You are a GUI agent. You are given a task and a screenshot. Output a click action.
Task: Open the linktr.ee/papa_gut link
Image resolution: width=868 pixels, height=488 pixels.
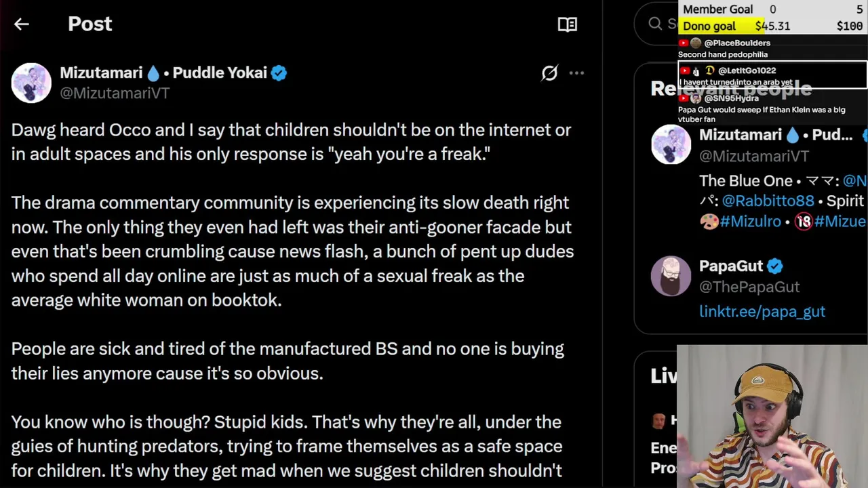point(762,312)
